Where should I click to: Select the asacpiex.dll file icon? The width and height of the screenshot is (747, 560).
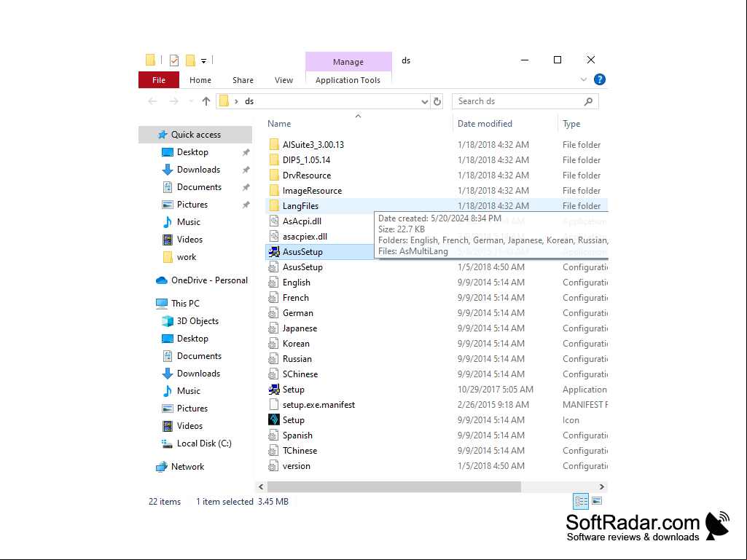(274, 236)
